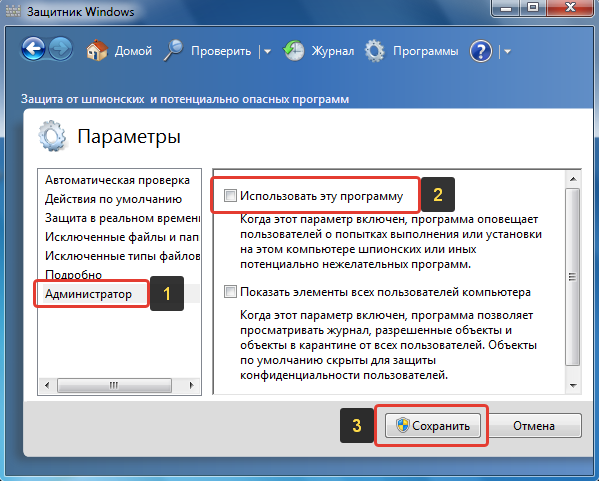
Task: Go back with the blue Back arrow
Action: tap(33, 49)
